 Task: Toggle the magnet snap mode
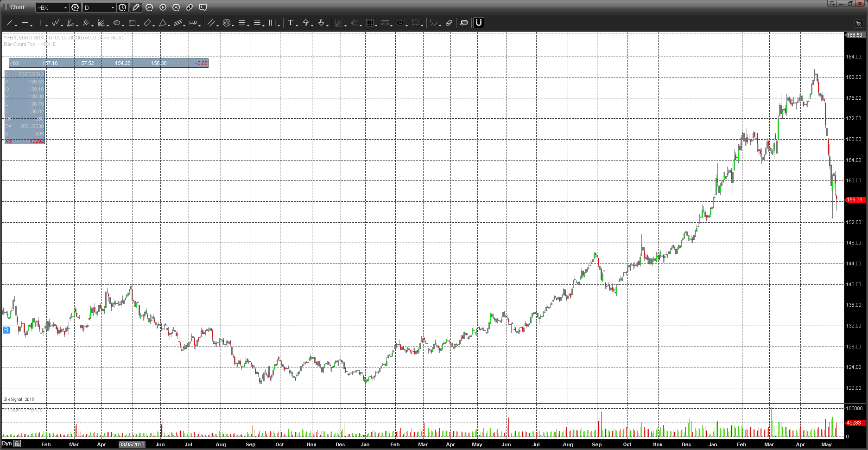479,23
